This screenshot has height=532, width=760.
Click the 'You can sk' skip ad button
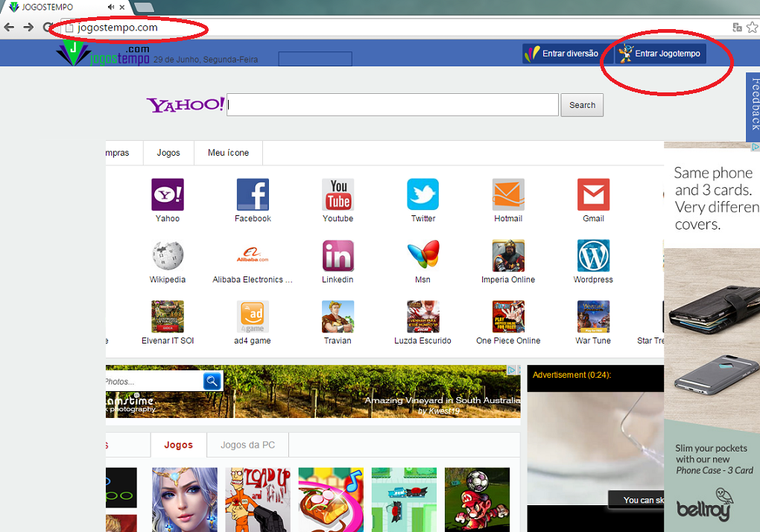click(x=636, y=499)
